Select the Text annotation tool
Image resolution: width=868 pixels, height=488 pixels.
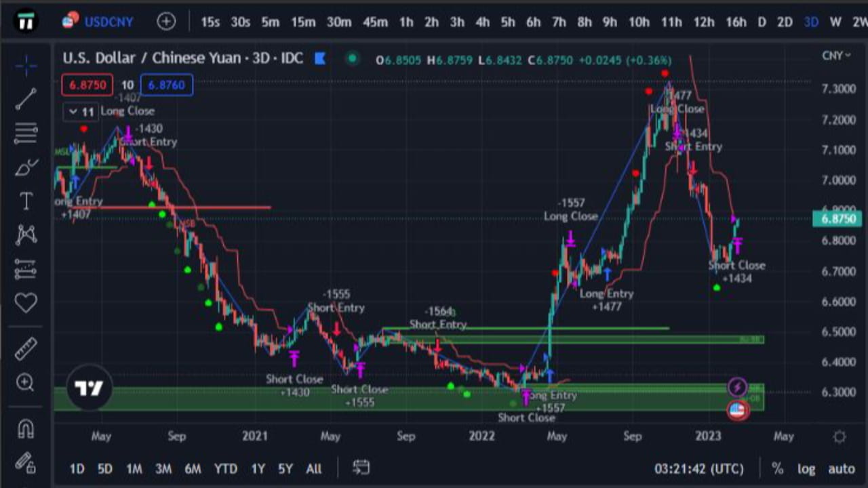point(26,201)
